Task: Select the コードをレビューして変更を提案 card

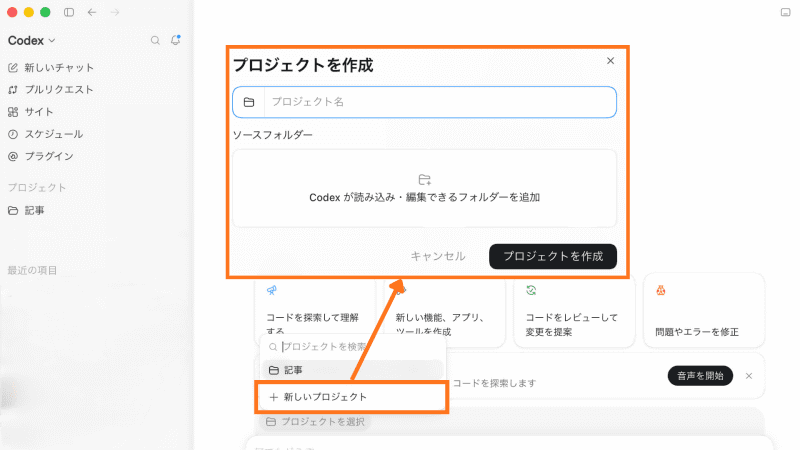Action: tap(574, 311)
